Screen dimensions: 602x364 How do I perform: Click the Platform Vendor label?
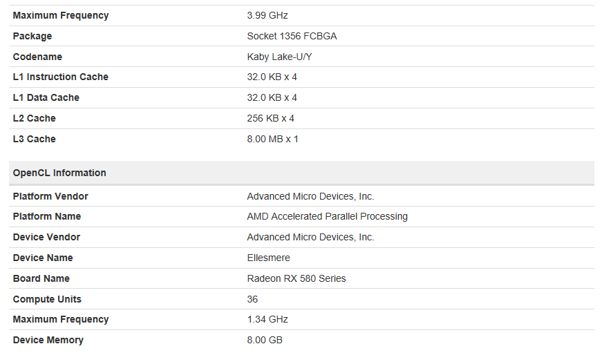coord(50,196)
